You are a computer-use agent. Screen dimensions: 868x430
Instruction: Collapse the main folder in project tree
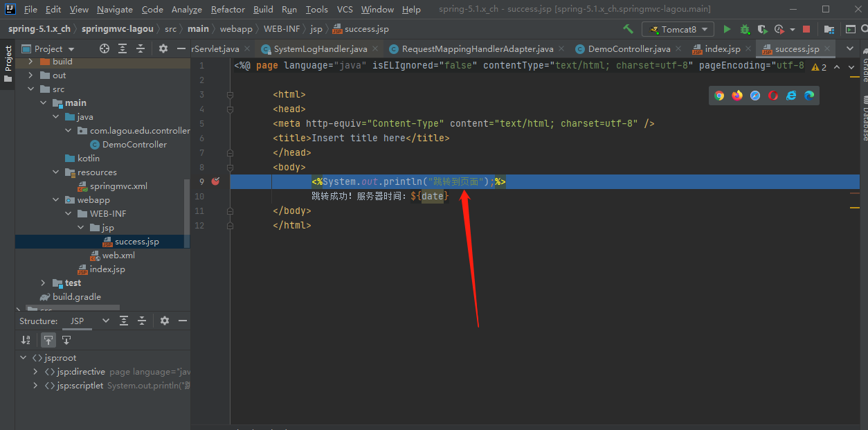[x=43, y=102]
